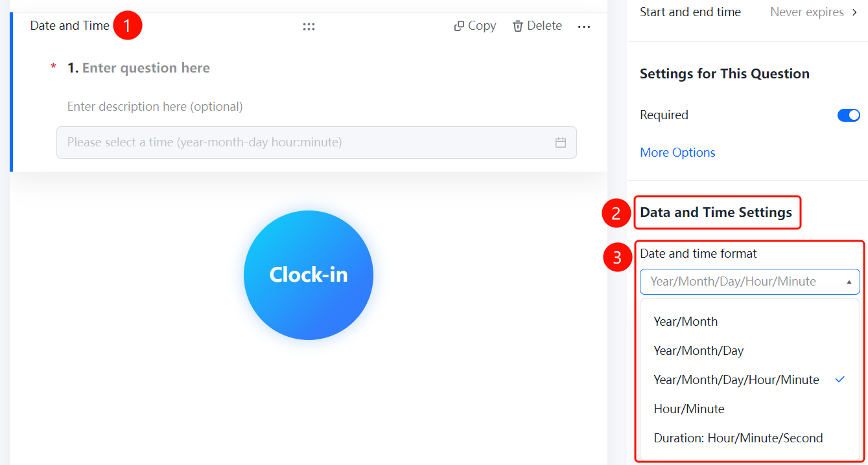Open More Options link

[677, 152]
